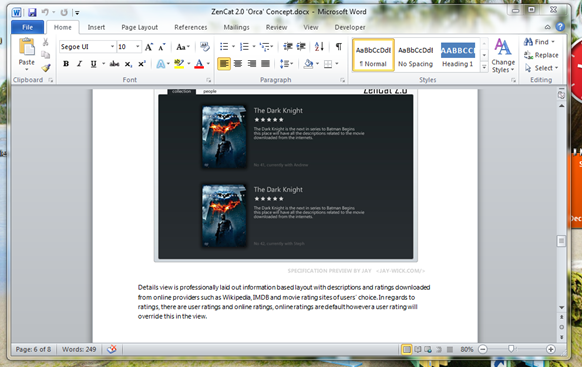Image resolution: width=582 pixels, height=367 pixels.
Task: Toggle Underline formatting
Action: click(x=93, y=64)
